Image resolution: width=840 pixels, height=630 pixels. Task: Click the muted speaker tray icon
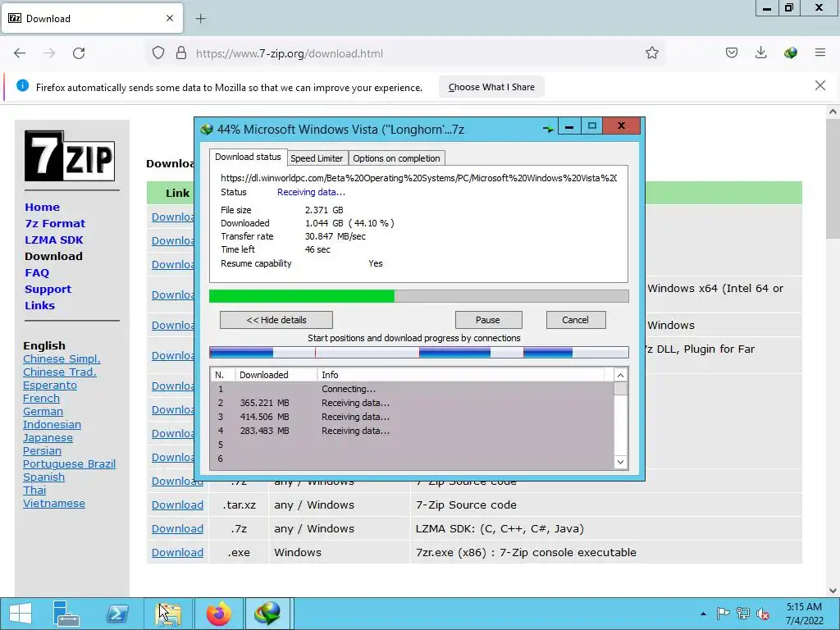763,614
